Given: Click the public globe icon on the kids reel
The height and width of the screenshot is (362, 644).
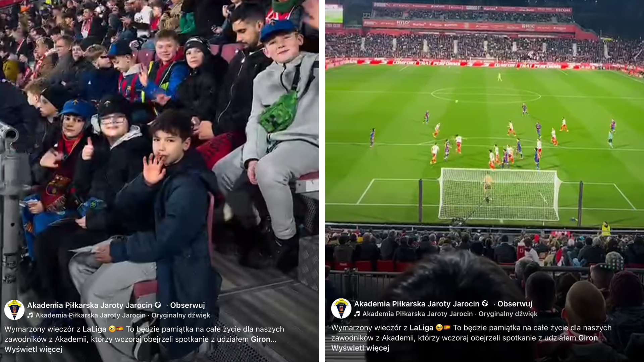Looking at the screenshot, I should [158, 305].
